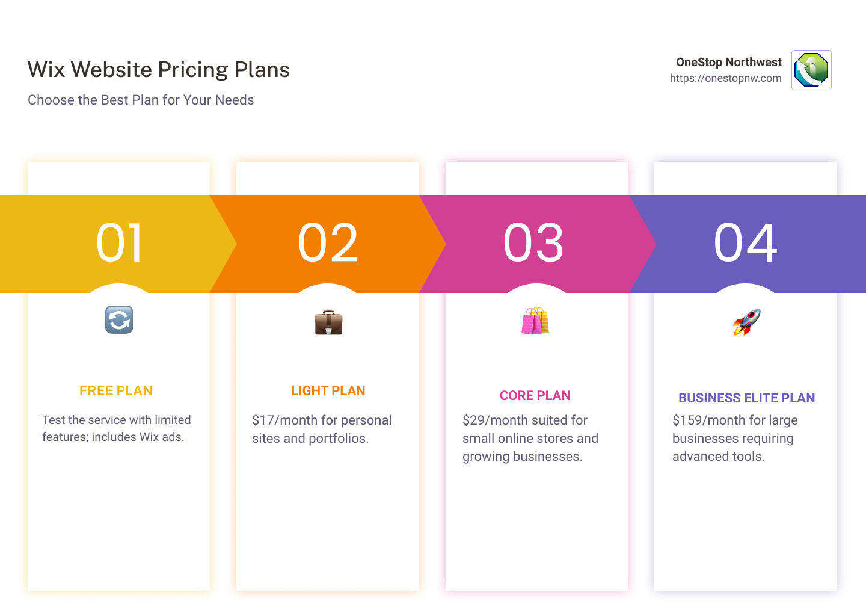
Task: Click the blue refresh arrows icon
Action: coord(119,320)
